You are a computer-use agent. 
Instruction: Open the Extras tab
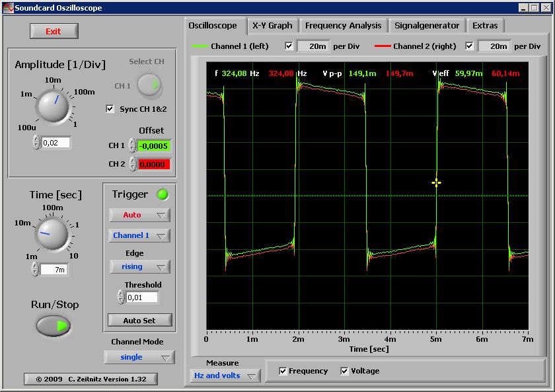point(485,26)
